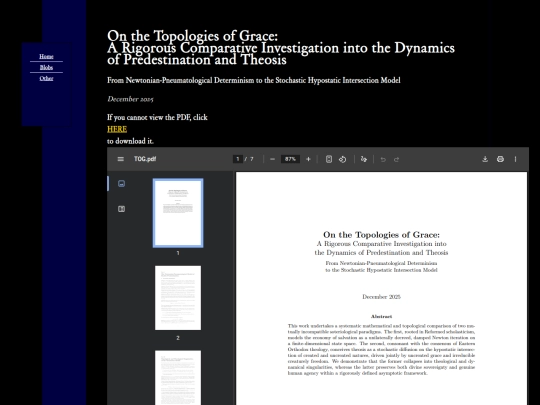Open the Blobs navigation link

(x=46, y=68)
